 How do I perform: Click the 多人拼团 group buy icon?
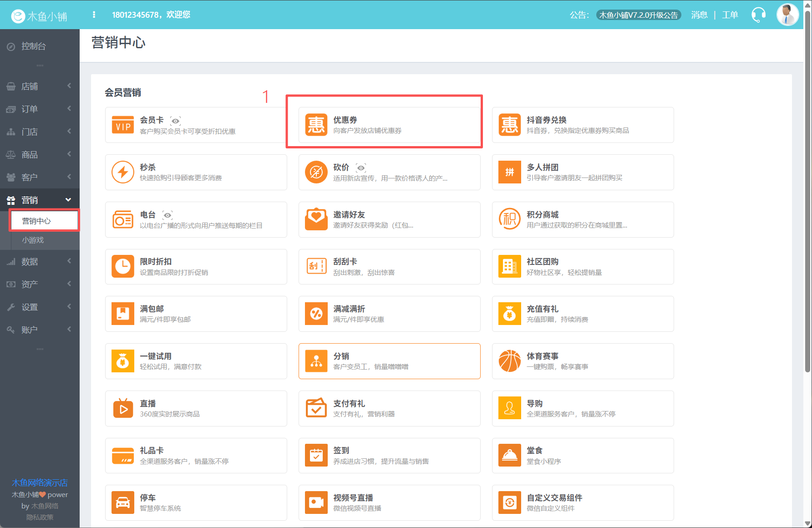pyautogui.click(x=509, y=172)
